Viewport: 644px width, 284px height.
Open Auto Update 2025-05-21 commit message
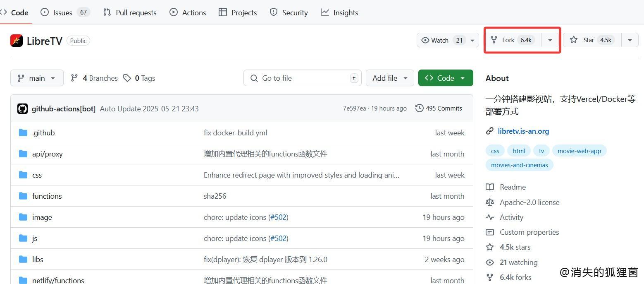(x=149, y=108)
